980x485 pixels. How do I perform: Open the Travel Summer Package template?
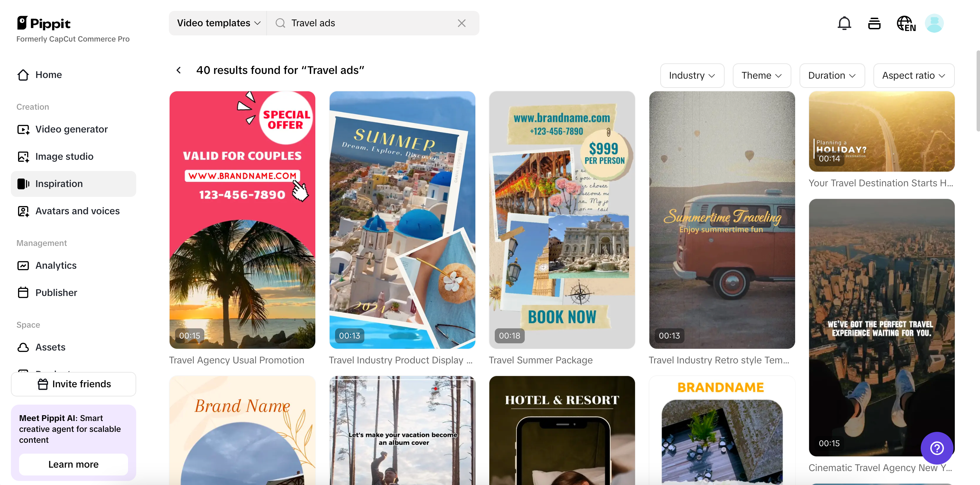point(562,219)
